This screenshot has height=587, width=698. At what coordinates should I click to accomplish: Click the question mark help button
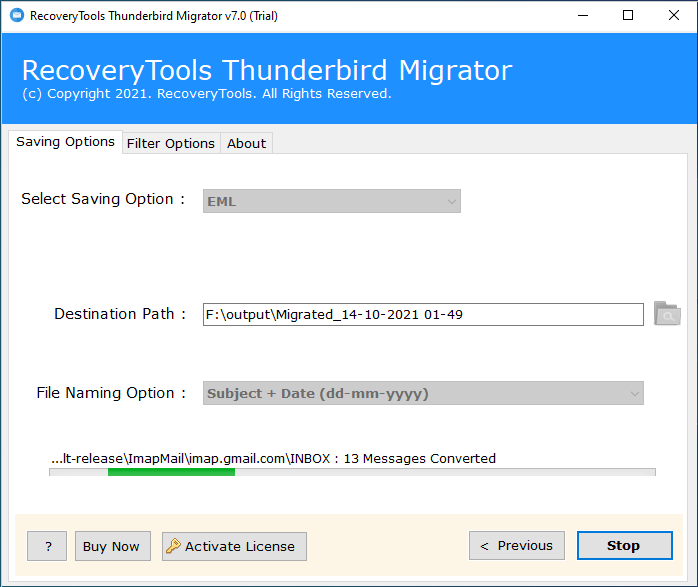(47, 546)
